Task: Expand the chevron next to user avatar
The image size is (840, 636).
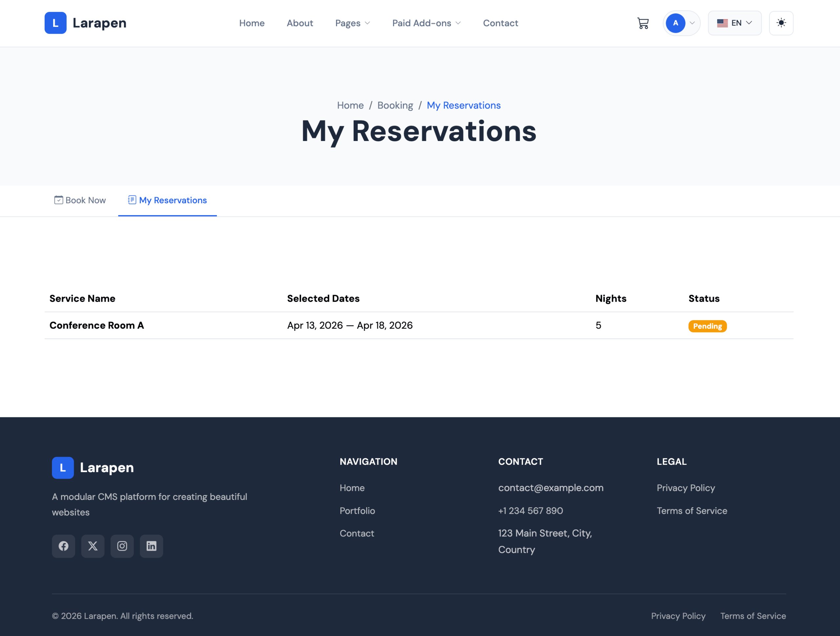Action: [x=692, y=23]
